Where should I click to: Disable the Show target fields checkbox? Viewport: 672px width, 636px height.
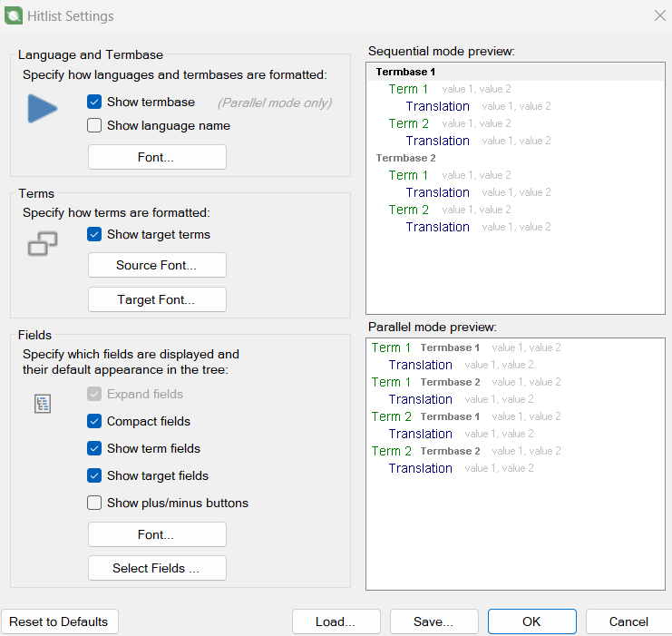coord(94,476)
